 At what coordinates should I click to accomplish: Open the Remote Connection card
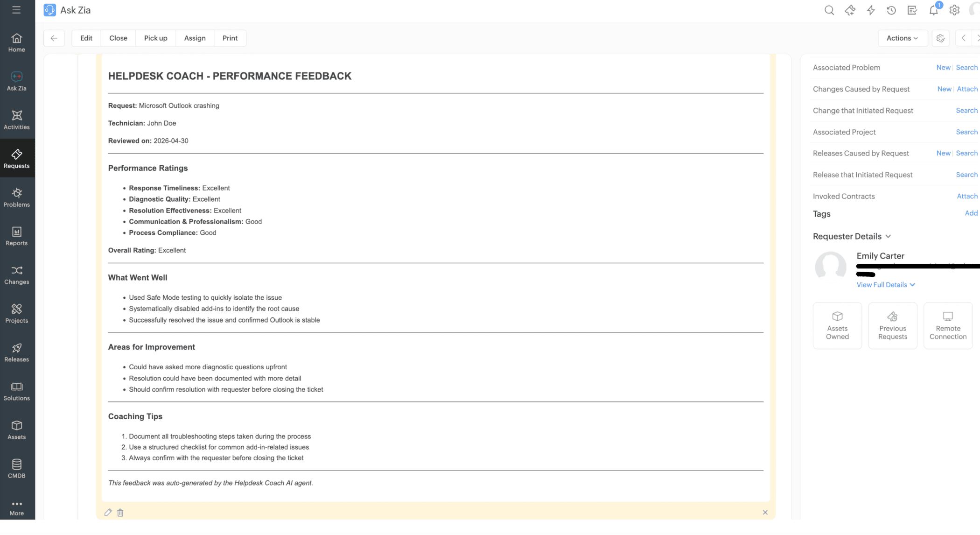(948, 326)
